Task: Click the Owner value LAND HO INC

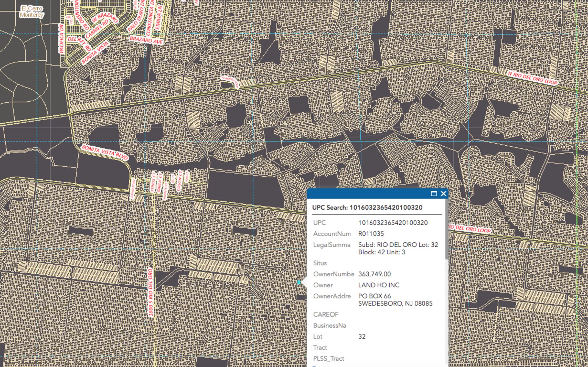Action: 379,285
